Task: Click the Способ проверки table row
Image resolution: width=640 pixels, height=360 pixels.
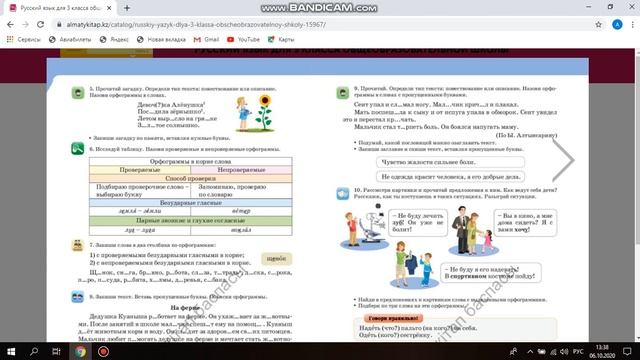Action: pos(191,178)
